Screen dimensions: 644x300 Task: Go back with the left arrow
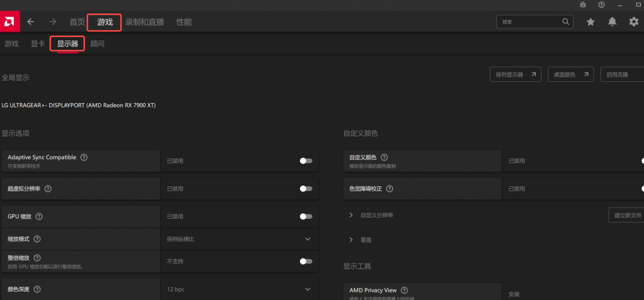(x=31, y=22)
